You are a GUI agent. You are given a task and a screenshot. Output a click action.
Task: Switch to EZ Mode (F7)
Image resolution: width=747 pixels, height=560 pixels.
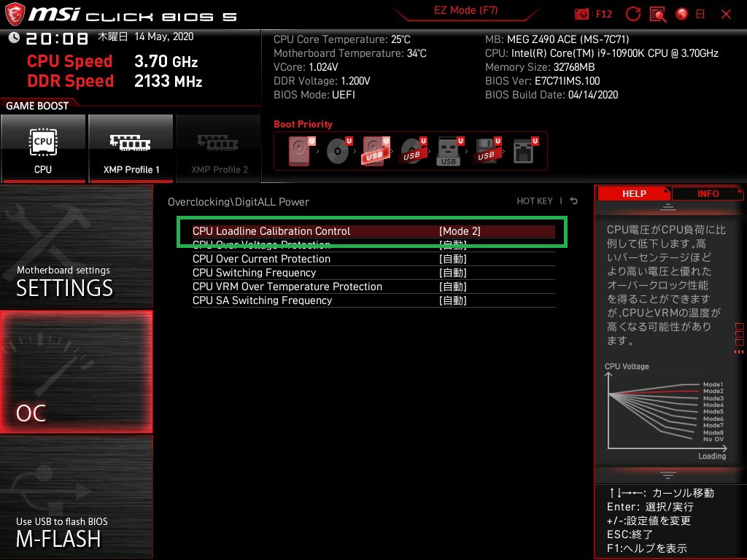465,10
